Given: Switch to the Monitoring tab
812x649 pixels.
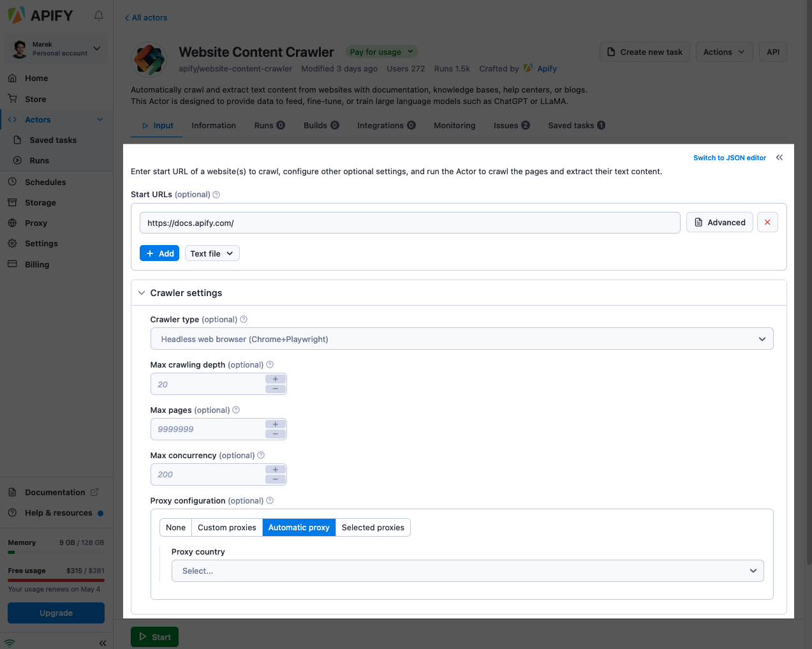Looking at the screenshot, I should pos(454,125).
